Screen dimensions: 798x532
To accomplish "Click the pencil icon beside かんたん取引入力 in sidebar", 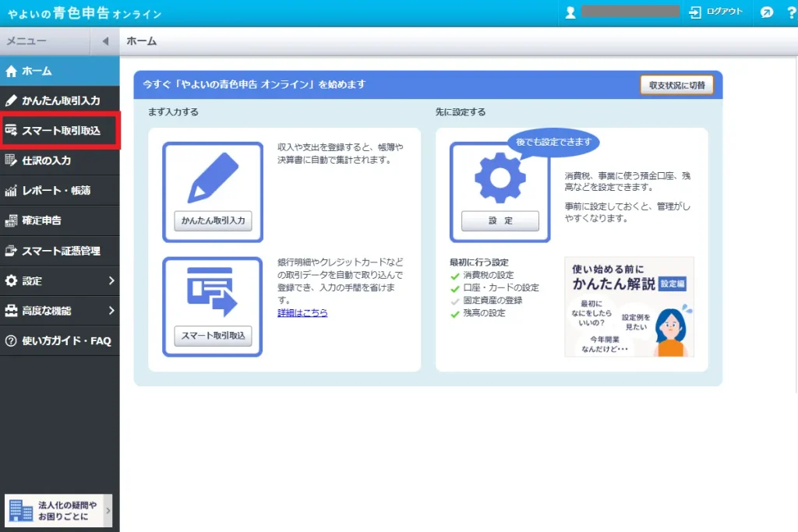I will click(11, 100).
